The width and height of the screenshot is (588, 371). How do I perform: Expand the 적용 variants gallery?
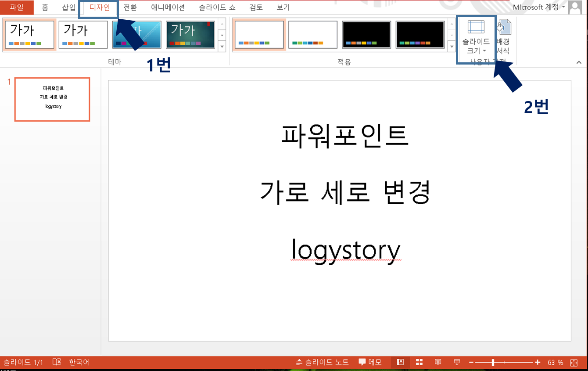[x=452, y=46]
